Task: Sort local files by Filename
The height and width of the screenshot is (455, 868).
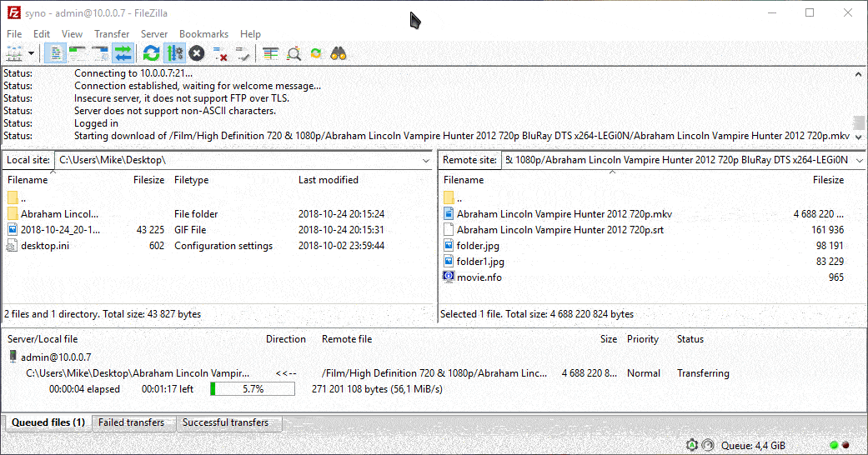Action: 28,180
